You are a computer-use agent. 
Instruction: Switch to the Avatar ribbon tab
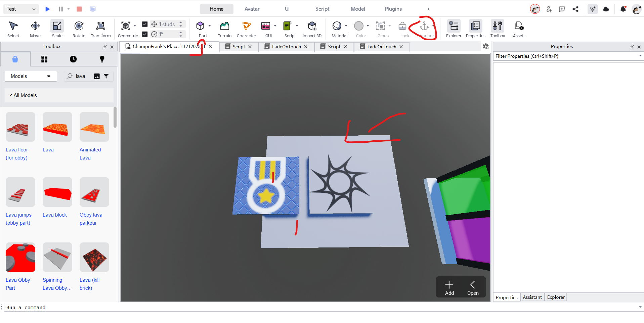[x=252, y=9]
